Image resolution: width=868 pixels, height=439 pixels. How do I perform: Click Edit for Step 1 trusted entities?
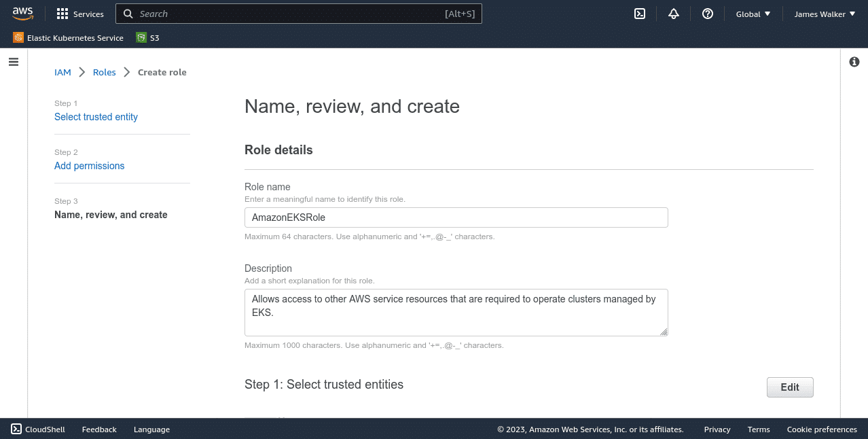click(790, 387)
